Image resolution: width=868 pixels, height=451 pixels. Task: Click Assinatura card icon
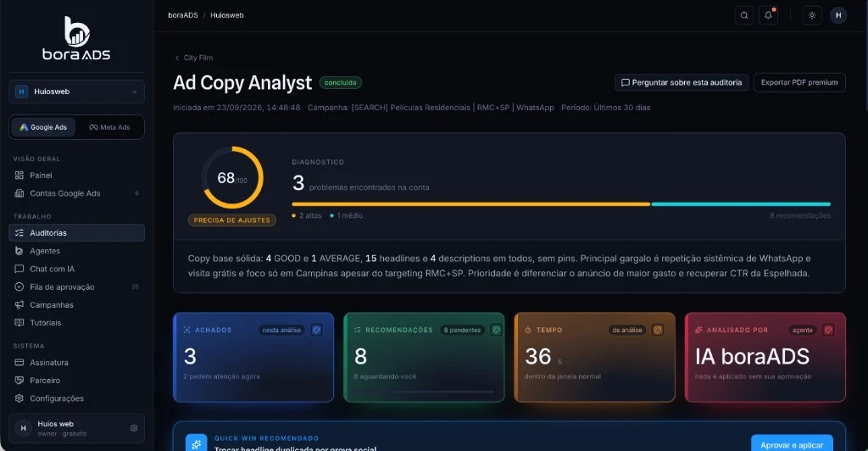19,363
